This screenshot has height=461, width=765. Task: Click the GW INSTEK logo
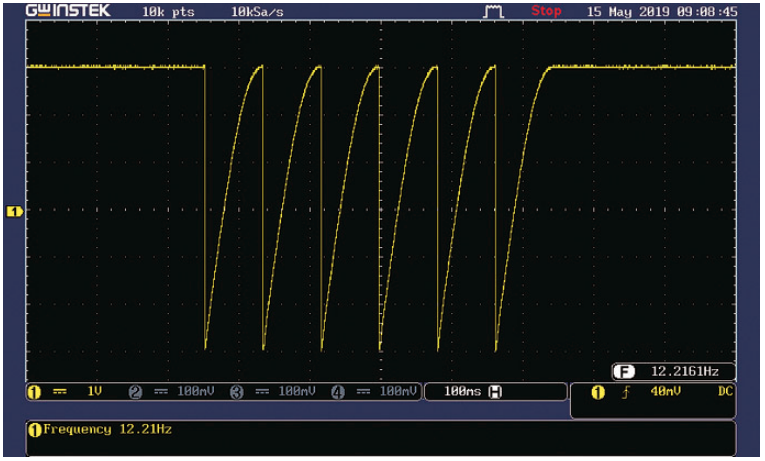coord(68,11)
